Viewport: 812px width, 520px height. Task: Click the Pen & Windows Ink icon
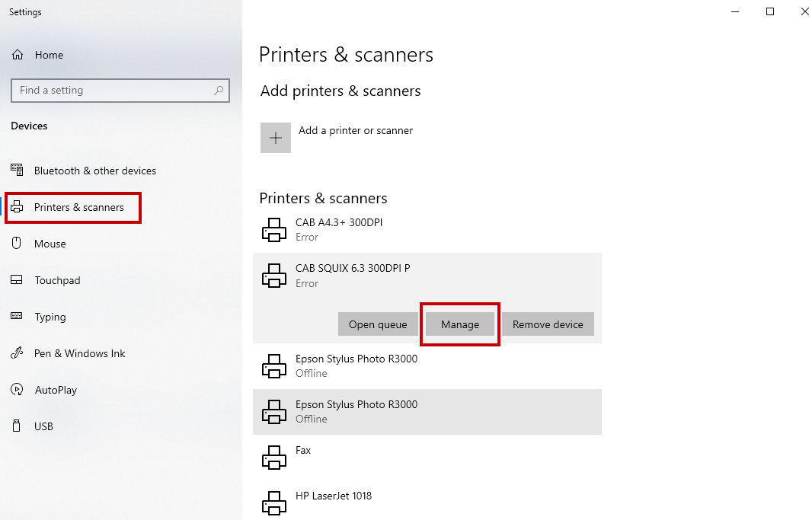point(17,353)
